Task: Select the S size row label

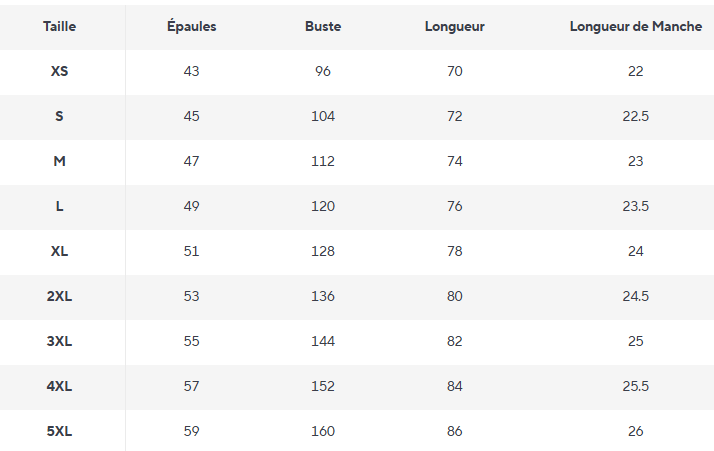Action: [59, 117]
